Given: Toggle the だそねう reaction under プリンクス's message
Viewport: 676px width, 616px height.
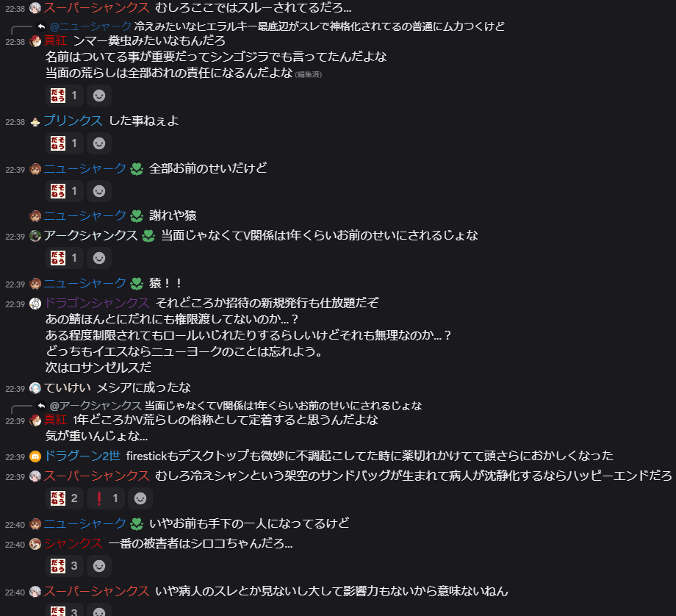Looking at the screenshot, I should pos(64,143).
